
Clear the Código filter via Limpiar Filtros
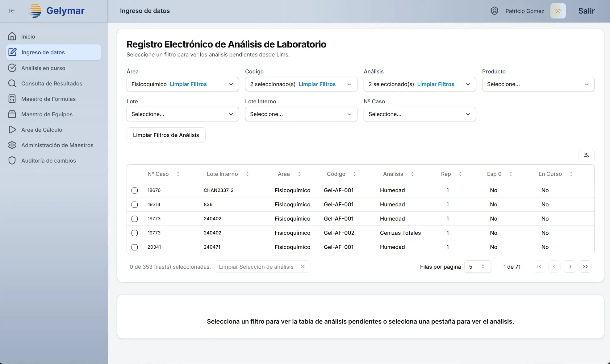click(x=317, y=84)
